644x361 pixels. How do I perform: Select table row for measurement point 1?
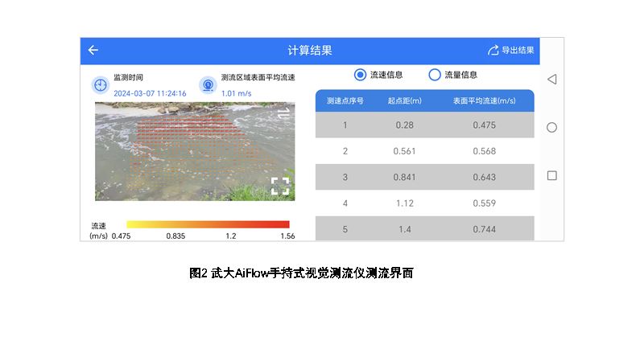[x=424, y=125]
